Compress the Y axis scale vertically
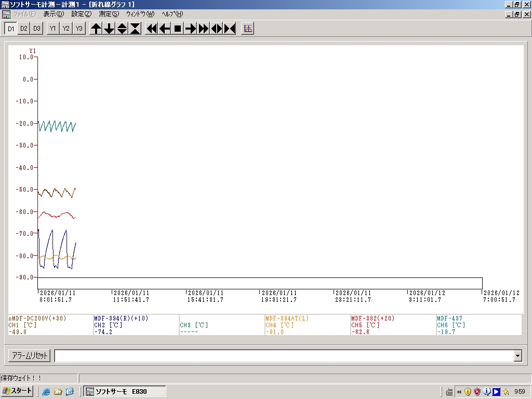The height and width of the screenshot is (399, 532). 135,29
